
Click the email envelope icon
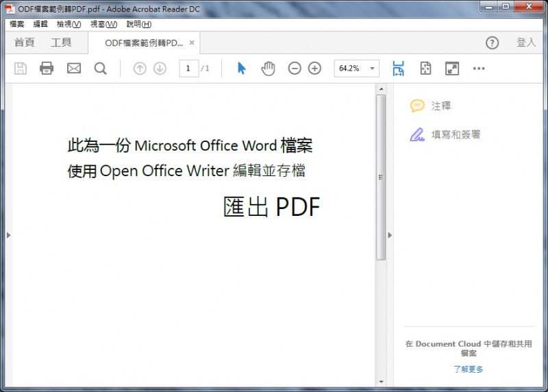click(x=73, y=69)
